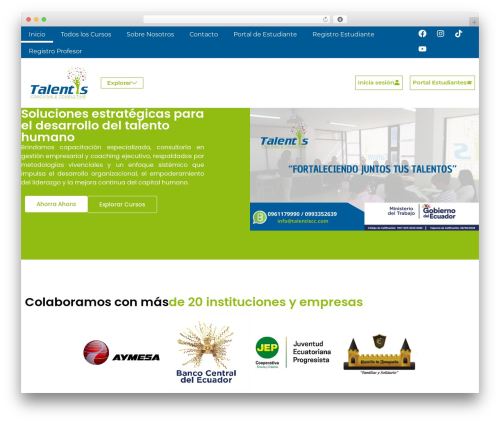Click the Explorar Cursos button

click(122, 204)
